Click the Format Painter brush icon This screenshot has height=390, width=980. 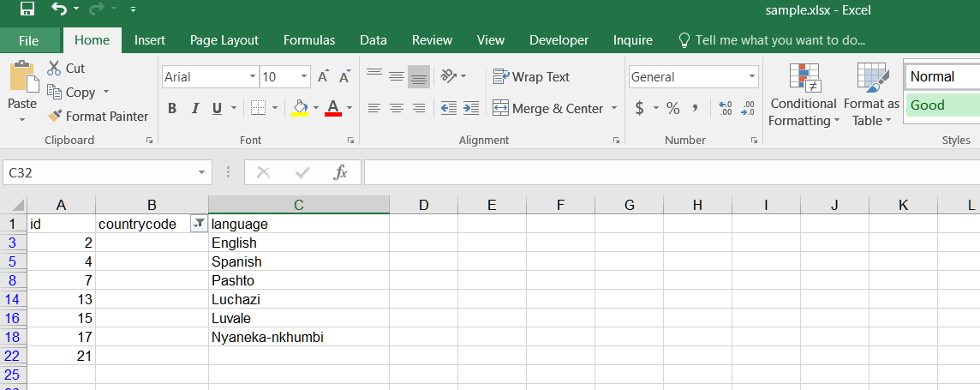tap(55, 116)
